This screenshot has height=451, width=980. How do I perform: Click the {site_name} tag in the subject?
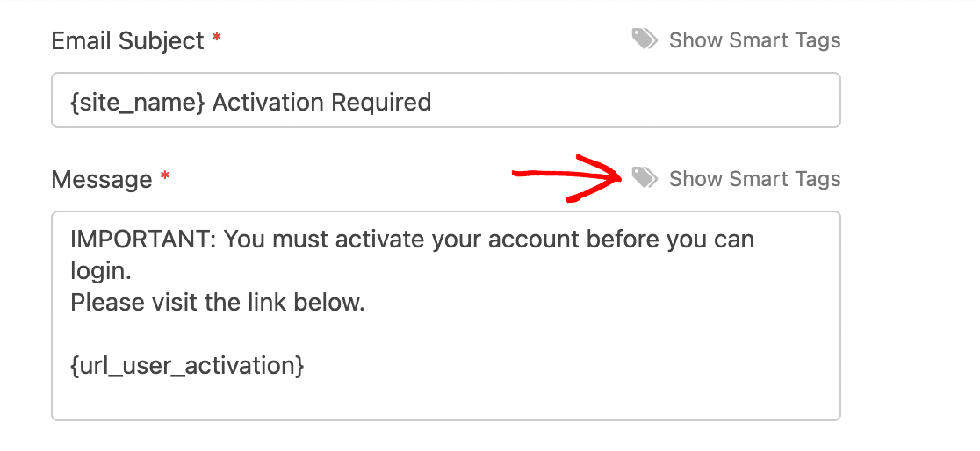coord(138,103)
